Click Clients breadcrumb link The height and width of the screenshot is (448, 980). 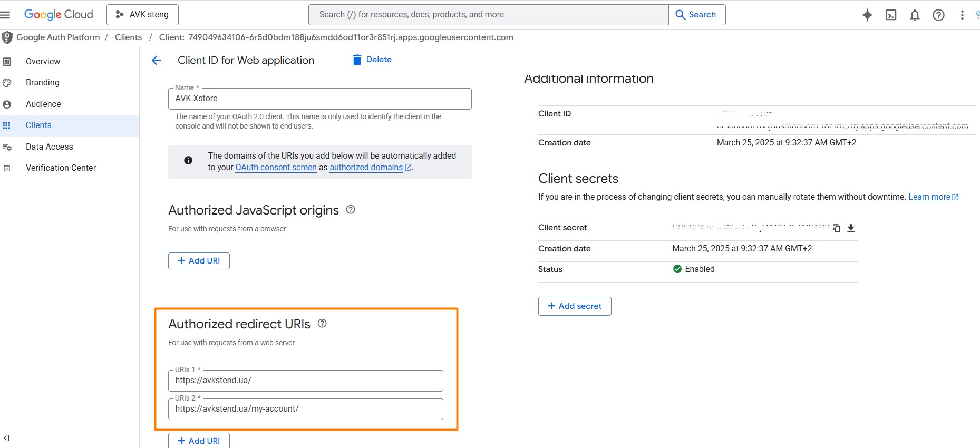pyautogui.click(x=128, y=37)
